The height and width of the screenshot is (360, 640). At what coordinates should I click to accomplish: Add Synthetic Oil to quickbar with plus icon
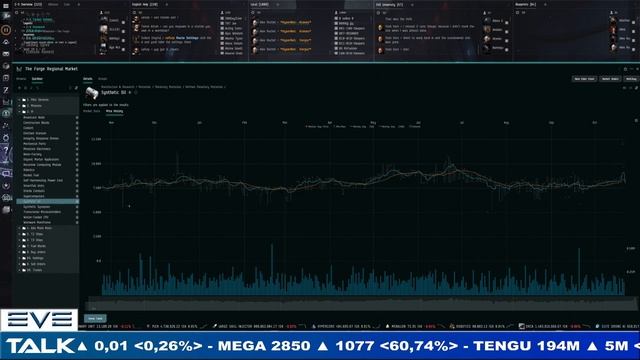130,93
